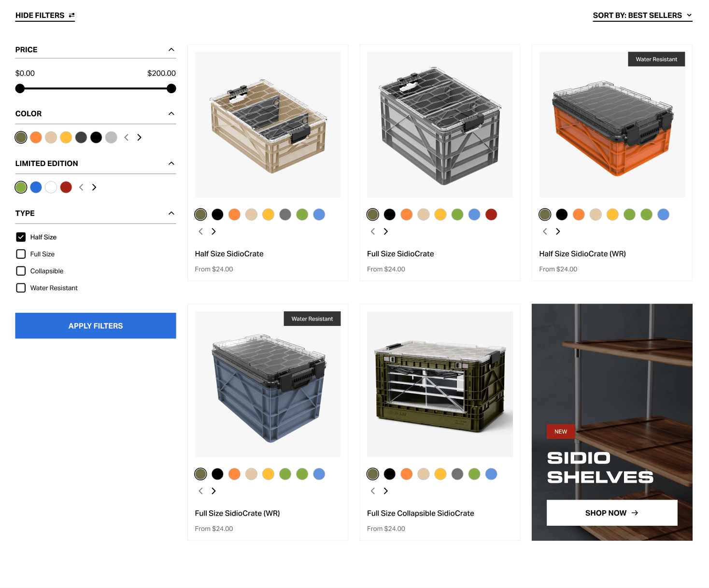
Task: Show next swatches for Full Size SidioCrate (WR)
Action: 213,491
